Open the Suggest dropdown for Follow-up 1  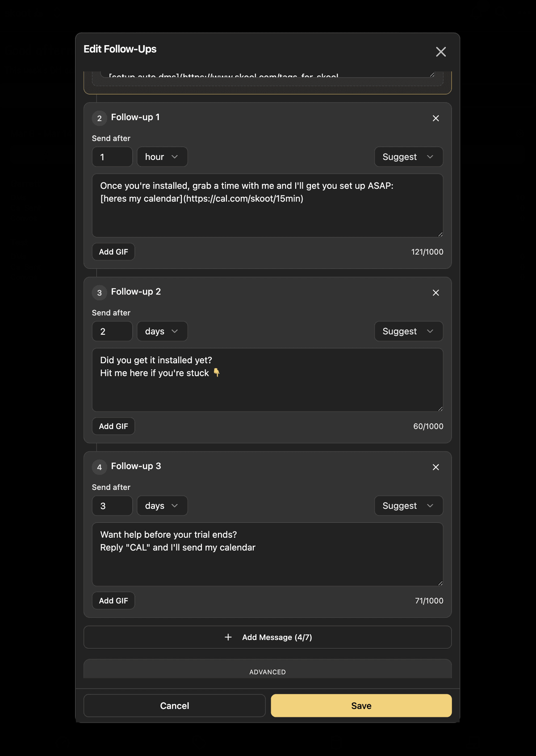tap(408, 157)
